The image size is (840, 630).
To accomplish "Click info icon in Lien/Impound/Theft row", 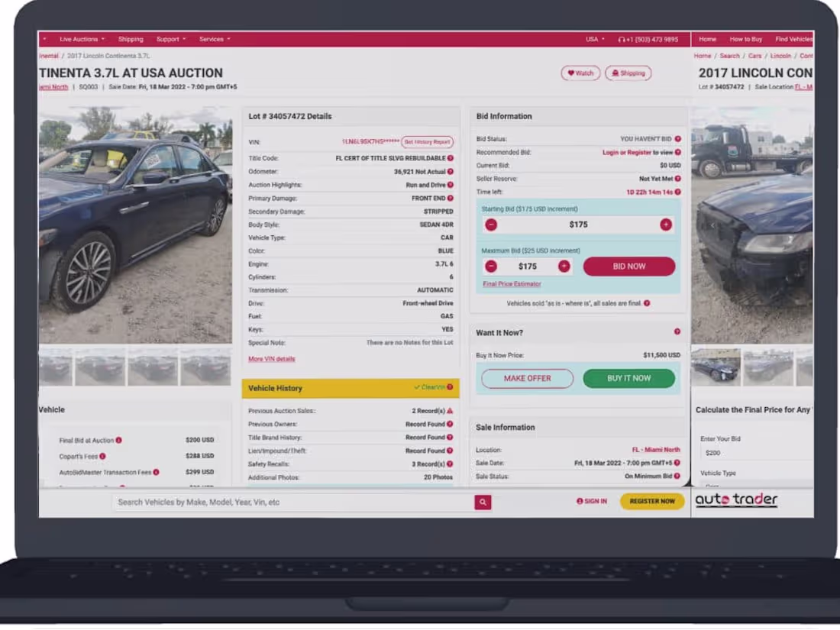I will [x=450, y=451].
